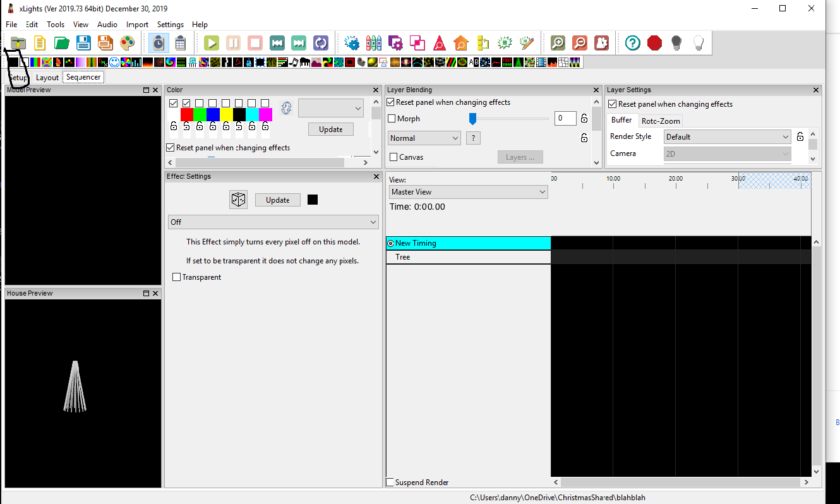Open the Render Style Default dropdown
The image size is (840, 504).
(728, 137)
